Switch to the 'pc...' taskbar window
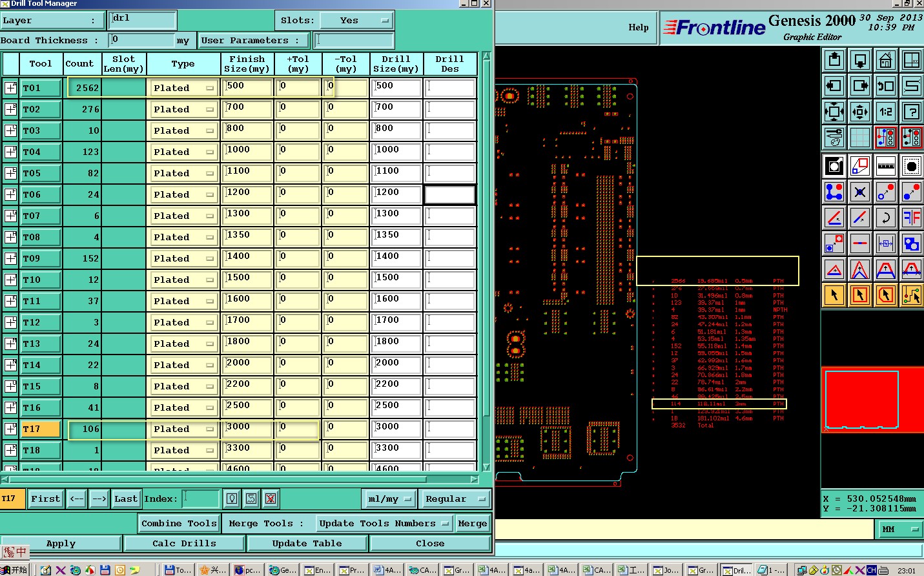Screen dimensions: 924x576 pos(247,570)
